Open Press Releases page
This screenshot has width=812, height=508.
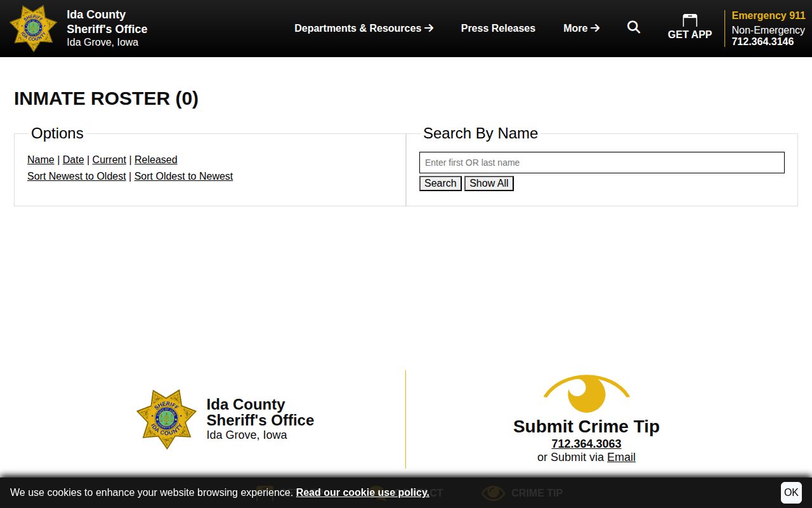pos(498,28)
